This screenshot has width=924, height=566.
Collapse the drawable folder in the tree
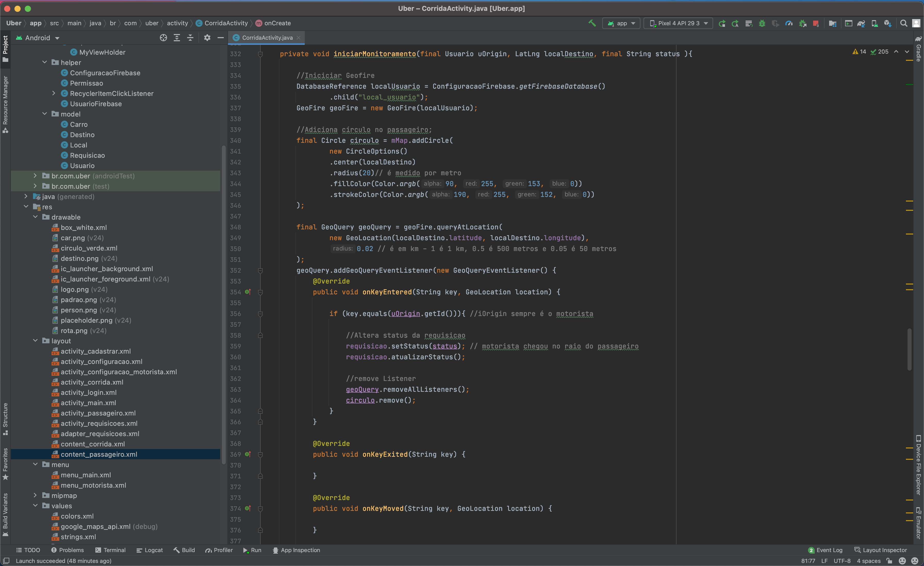pyautogui.click(x=35, y=217)
